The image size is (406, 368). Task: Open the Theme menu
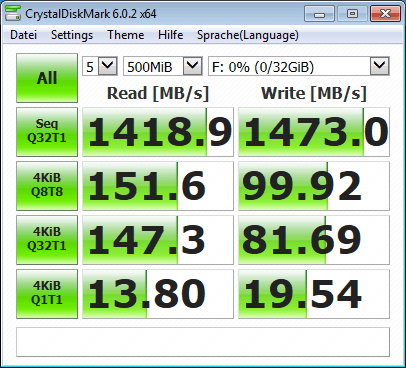pyautogui.click(x=126, y=35)
